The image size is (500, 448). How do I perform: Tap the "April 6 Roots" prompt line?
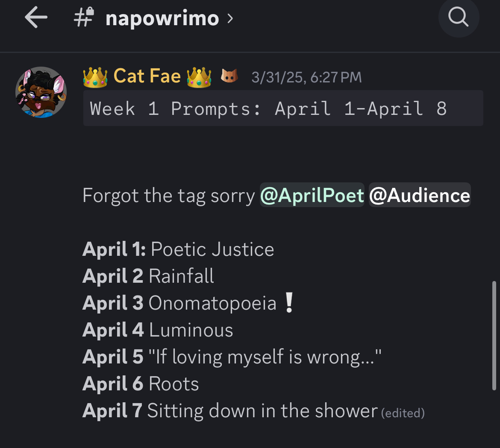[141, 384]
